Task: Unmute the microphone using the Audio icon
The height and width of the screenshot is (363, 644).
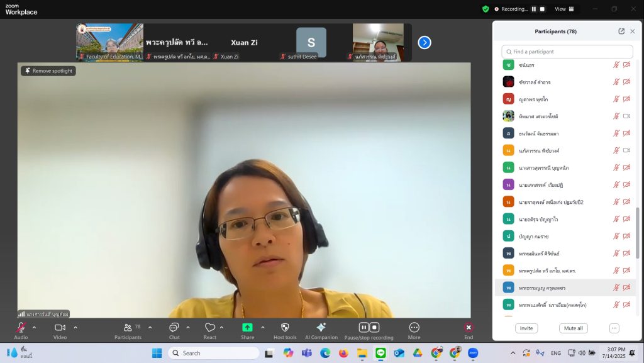Action: [21, 327]
